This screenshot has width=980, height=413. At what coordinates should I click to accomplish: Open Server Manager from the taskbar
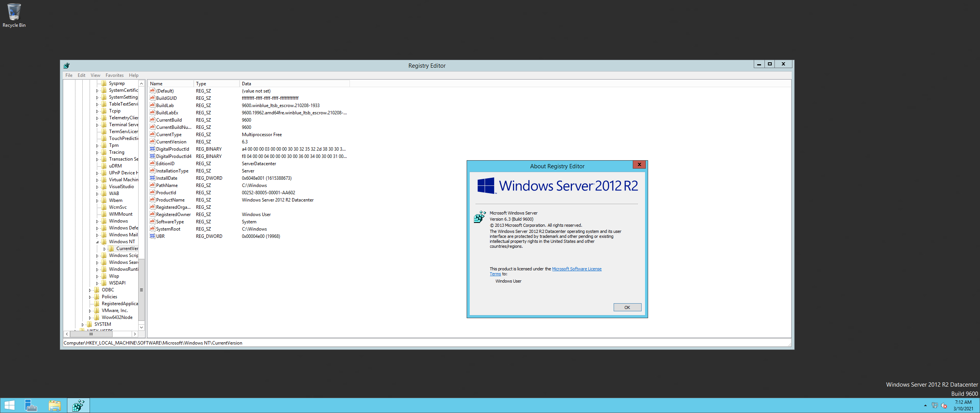pyautogui.click(x=31, y=405)
